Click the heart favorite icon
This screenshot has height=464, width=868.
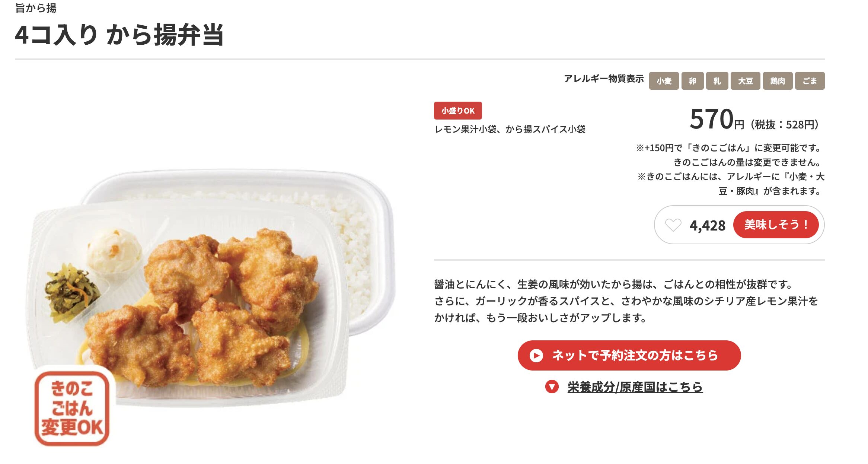pyautogui.click(x=673, y=225)
